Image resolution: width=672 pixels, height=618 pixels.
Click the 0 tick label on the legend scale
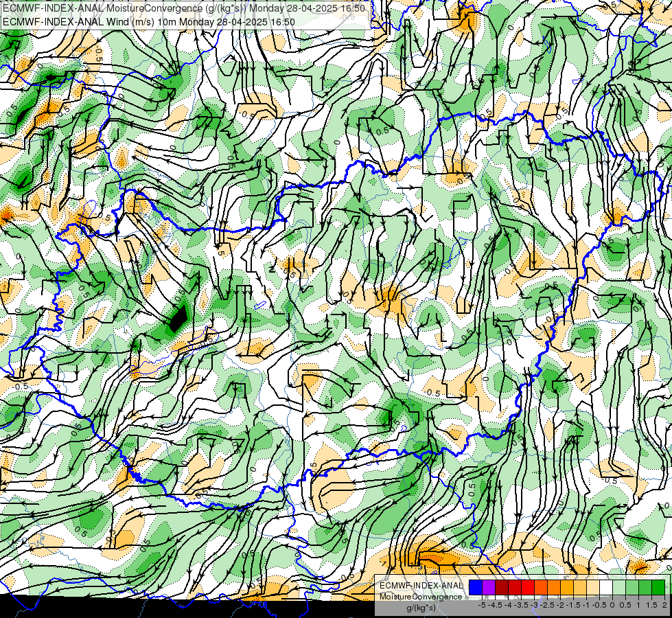coord(613,605)
